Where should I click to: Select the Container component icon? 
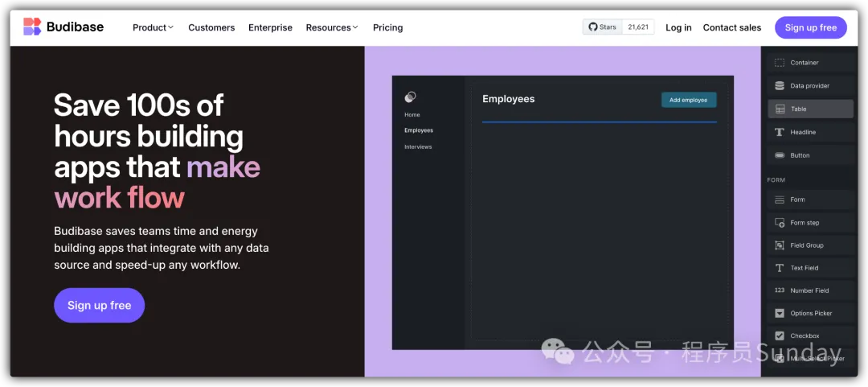pos(779,63)
